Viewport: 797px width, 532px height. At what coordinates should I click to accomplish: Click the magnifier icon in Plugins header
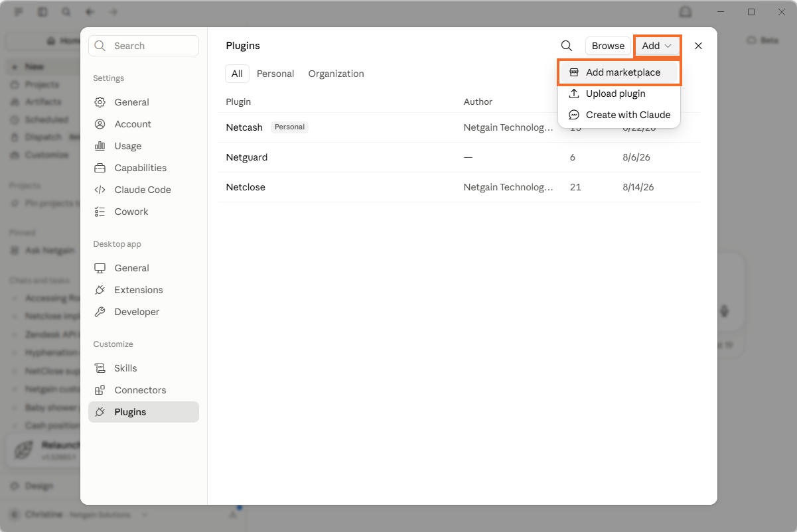(x=566, y=46)
